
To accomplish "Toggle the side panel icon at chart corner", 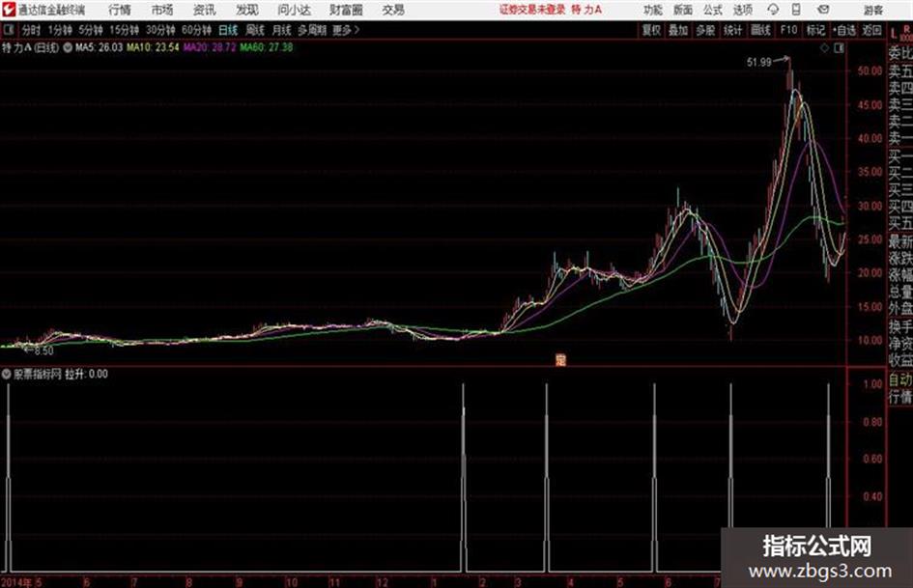I will 839,48.
